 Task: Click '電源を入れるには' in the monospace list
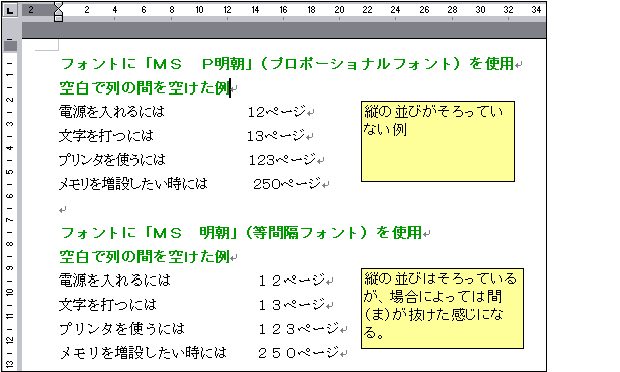115,281
